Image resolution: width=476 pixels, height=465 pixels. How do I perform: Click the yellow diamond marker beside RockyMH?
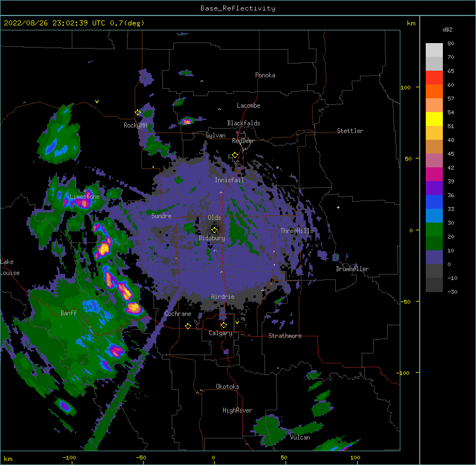coord(138,113)
